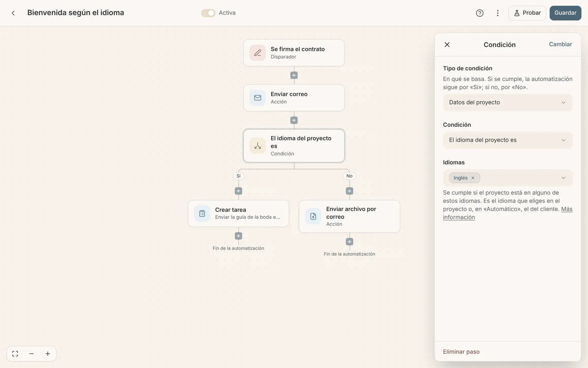Toggle the Activa automation switch
The image size is (588, 368).
tap(208, 13)
